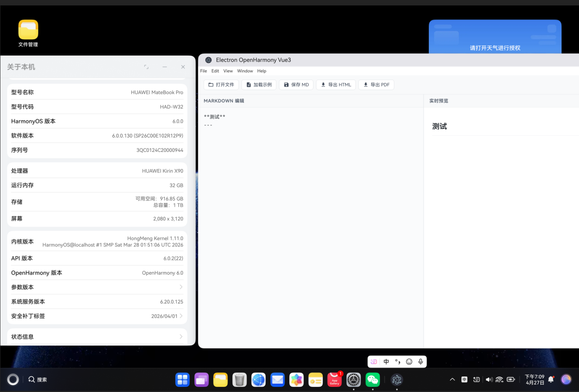Viewport: 579px width, 392px height.
Task: Open the notification bell icon
Action: coord(551,380)
